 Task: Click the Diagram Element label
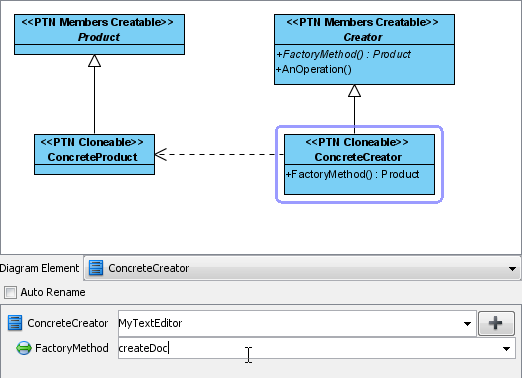(x=39, y=268)
